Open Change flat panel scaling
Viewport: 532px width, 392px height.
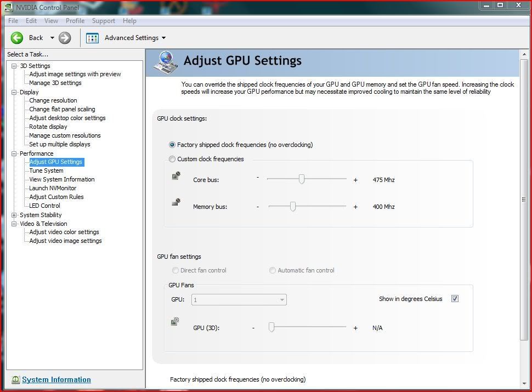[62, 109]
